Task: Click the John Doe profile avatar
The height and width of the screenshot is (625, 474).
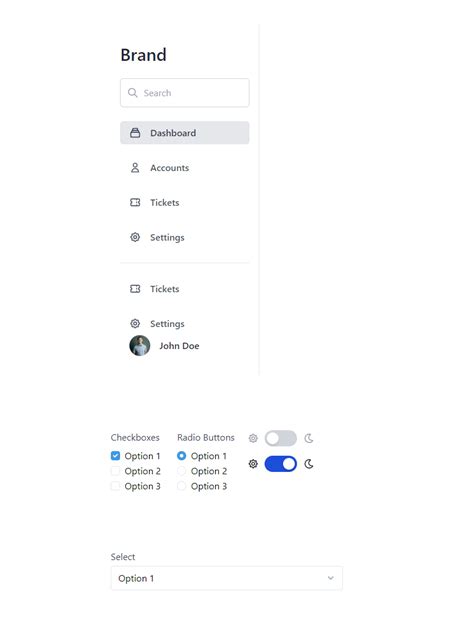Action: coord(140,346)
